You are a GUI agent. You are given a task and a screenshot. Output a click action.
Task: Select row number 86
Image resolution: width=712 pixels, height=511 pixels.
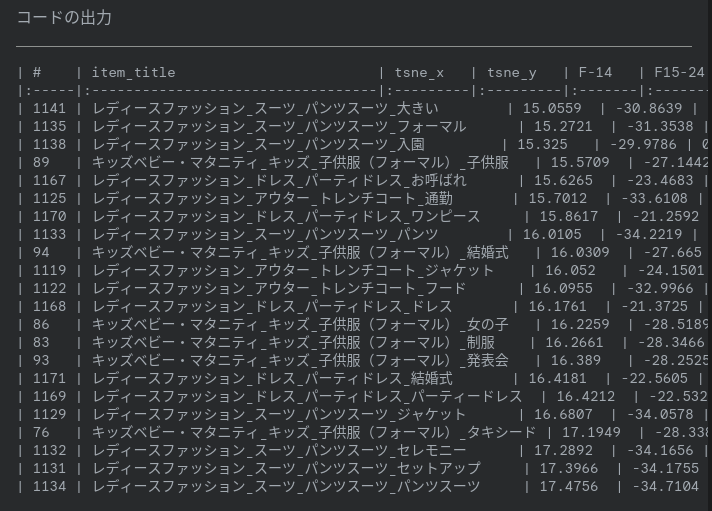41,324
